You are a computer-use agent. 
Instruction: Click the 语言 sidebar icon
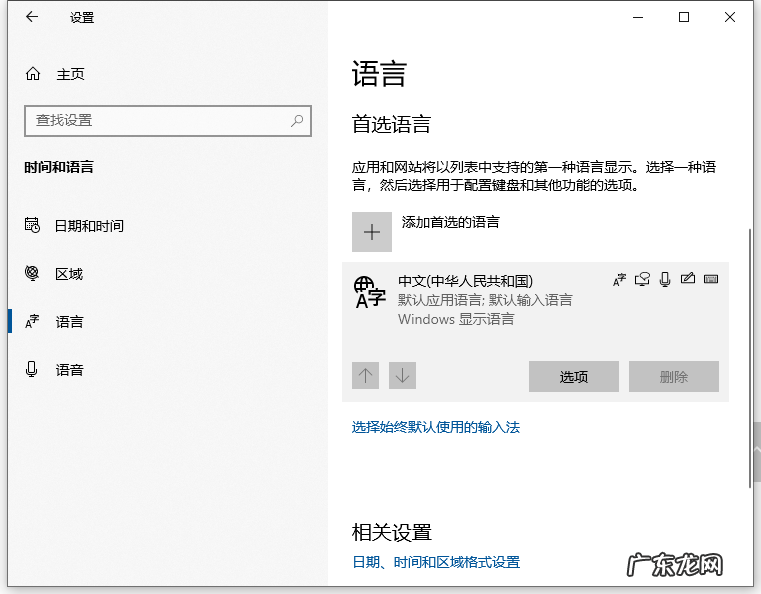click(x=32, y=321)
